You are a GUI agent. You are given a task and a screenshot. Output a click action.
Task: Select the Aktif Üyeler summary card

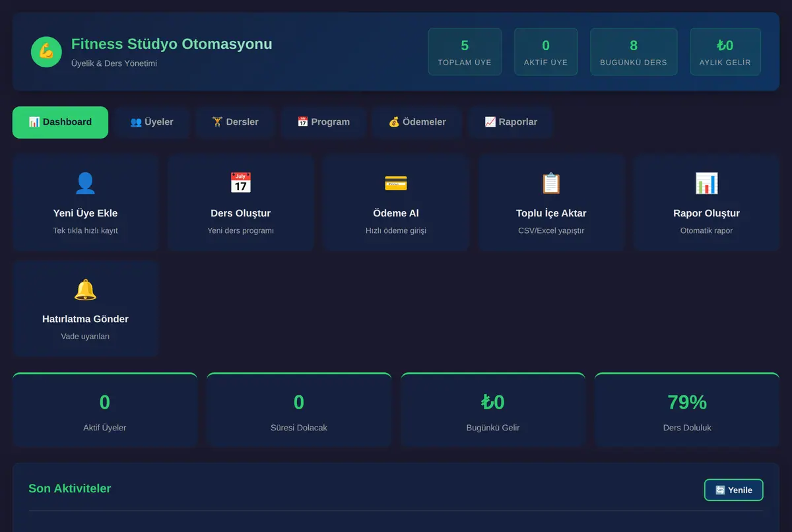point(105,410)
